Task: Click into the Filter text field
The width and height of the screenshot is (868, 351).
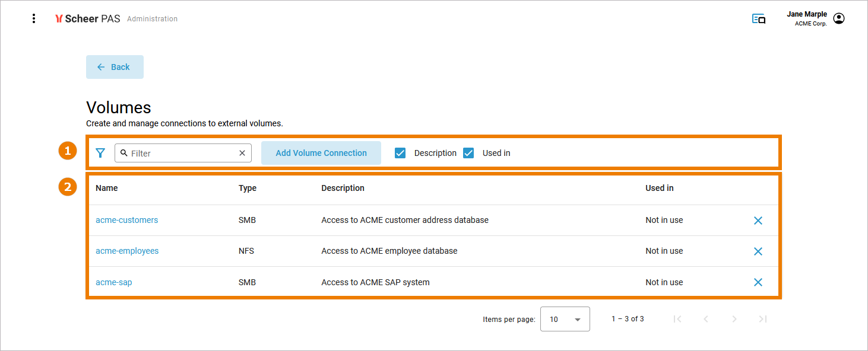Action: coord(181,153)
